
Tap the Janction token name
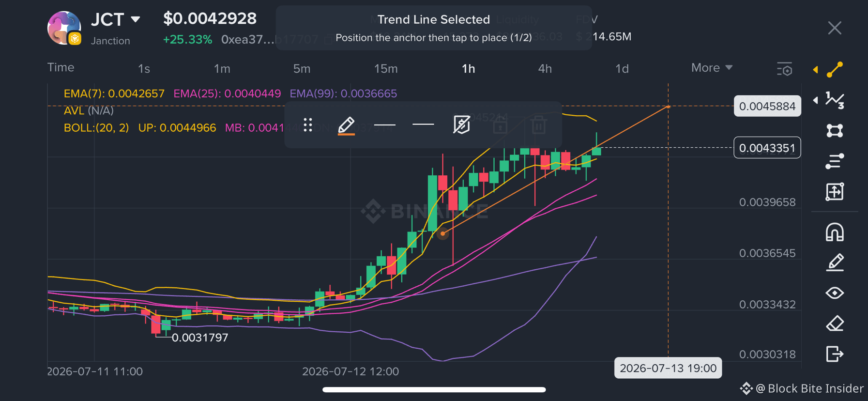[x=110, y=41]
